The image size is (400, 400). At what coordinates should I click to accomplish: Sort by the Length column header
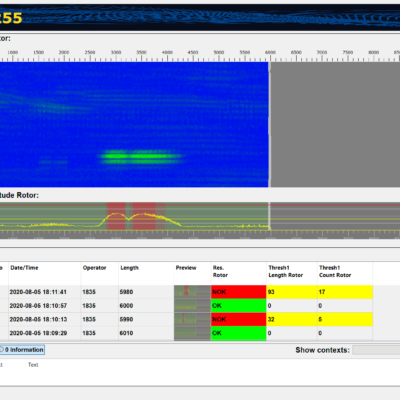click(x=129, y=268)
